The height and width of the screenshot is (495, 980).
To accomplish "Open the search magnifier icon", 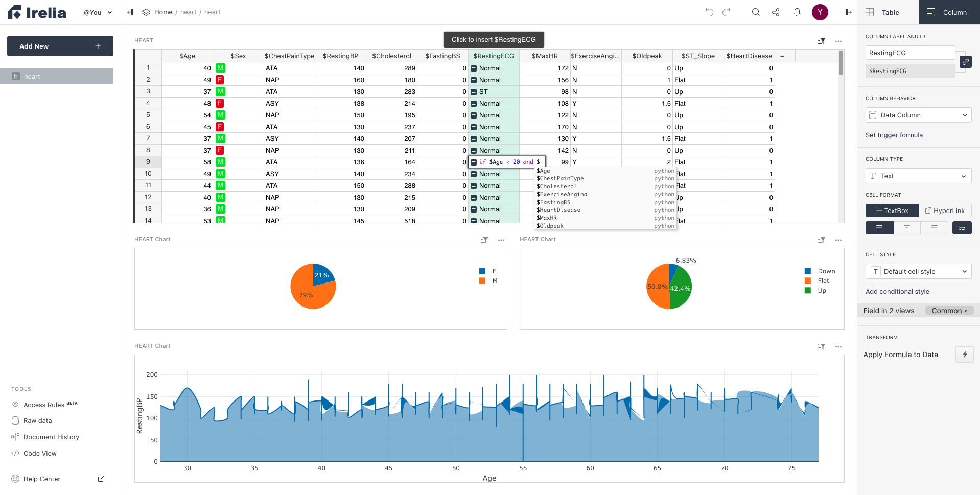I will click(x=756, y=12).
